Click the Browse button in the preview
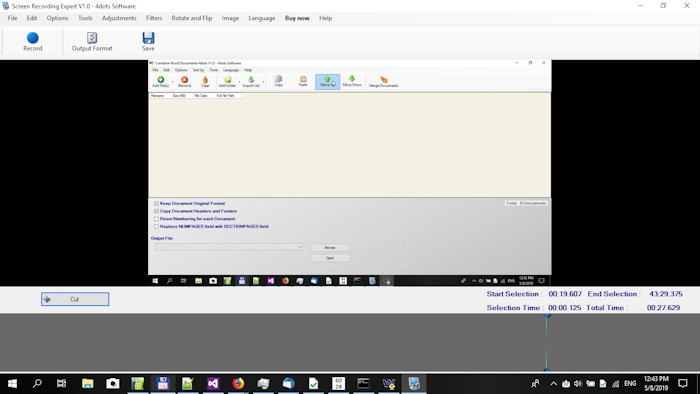700x394 pixels. click(330, 247)
